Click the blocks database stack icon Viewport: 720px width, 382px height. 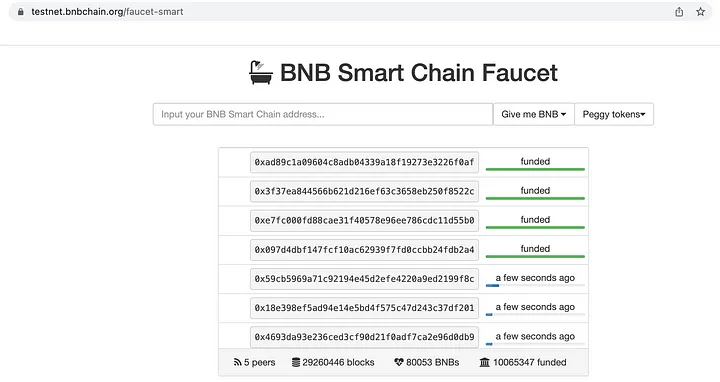point(296,362)
